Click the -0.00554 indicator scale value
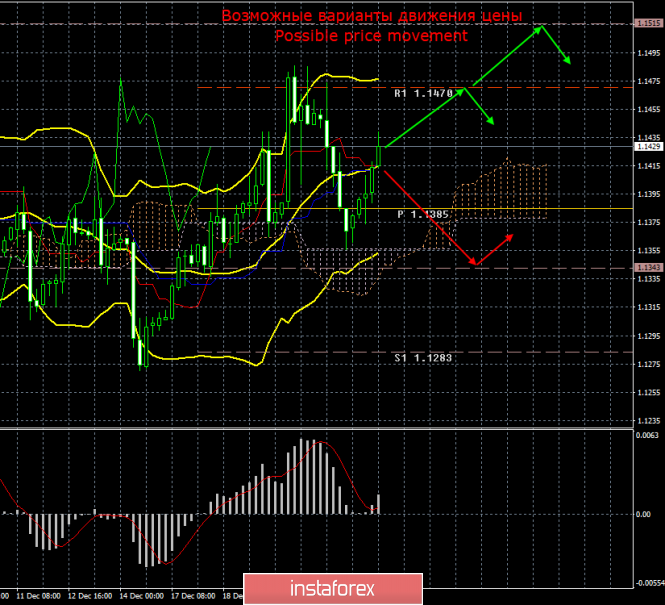The width and height of the screenshot is (665, 605). (650, 583)
